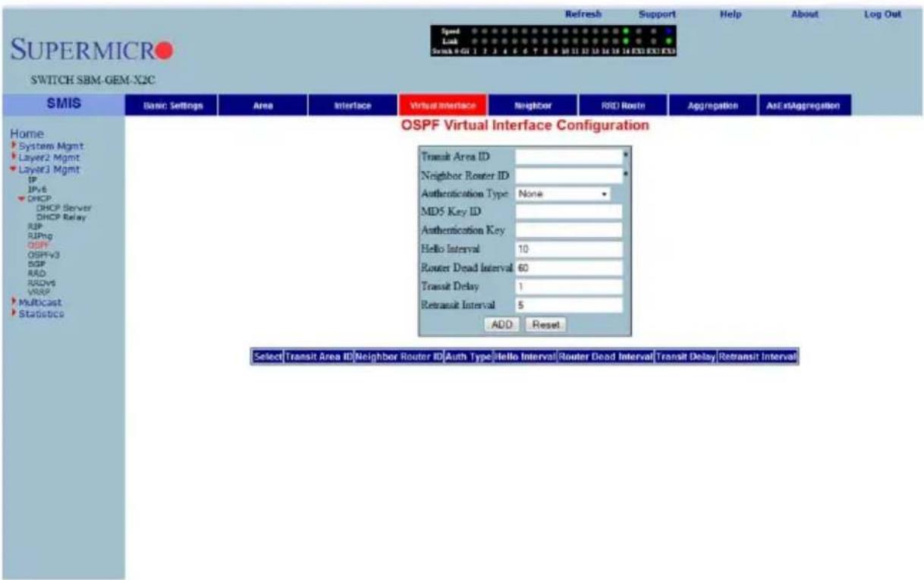
Task: Open the Neighbor tab
Action: point(533,107)
